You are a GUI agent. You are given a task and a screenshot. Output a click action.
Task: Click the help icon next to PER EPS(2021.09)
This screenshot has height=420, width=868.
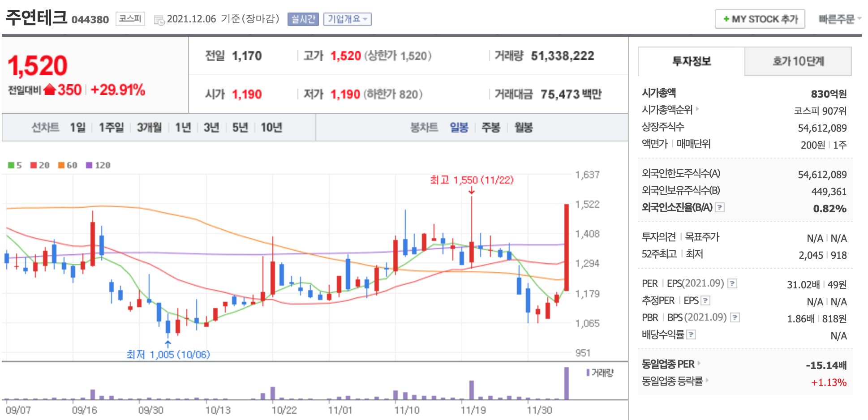[x=732, y=283]
